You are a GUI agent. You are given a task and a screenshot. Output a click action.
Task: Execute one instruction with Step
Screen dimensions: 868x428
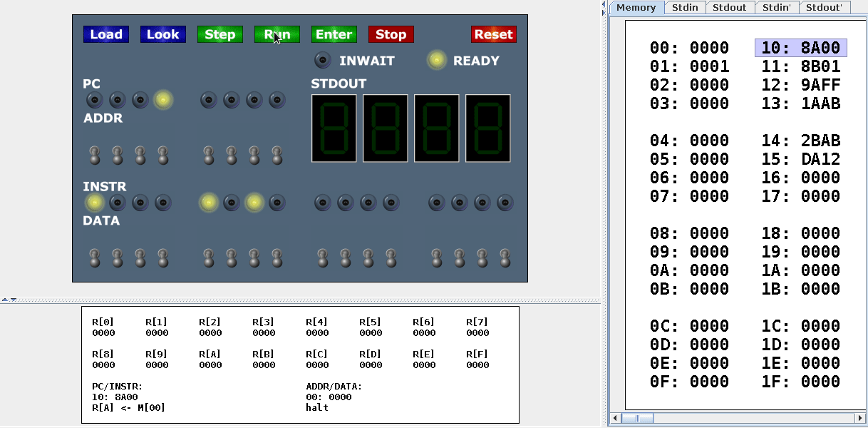219,34
